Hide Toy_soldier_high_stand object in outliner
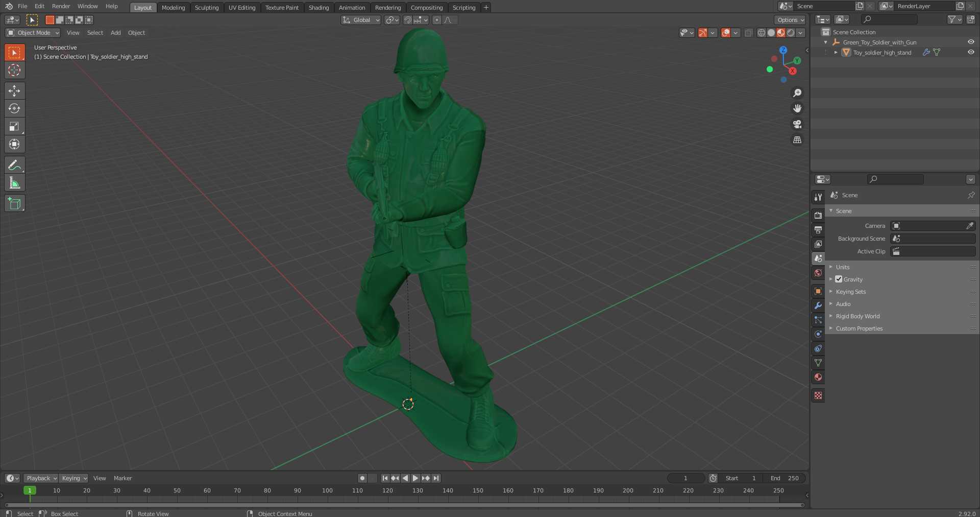 click(x=971, y=52)
